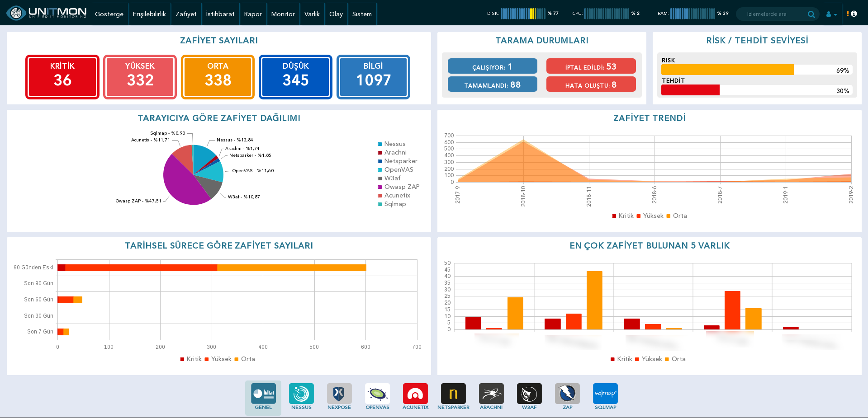This screenshot has height=418, width=868.
Task: Click the search magnifier icon
Action: (x=811, y=14)
